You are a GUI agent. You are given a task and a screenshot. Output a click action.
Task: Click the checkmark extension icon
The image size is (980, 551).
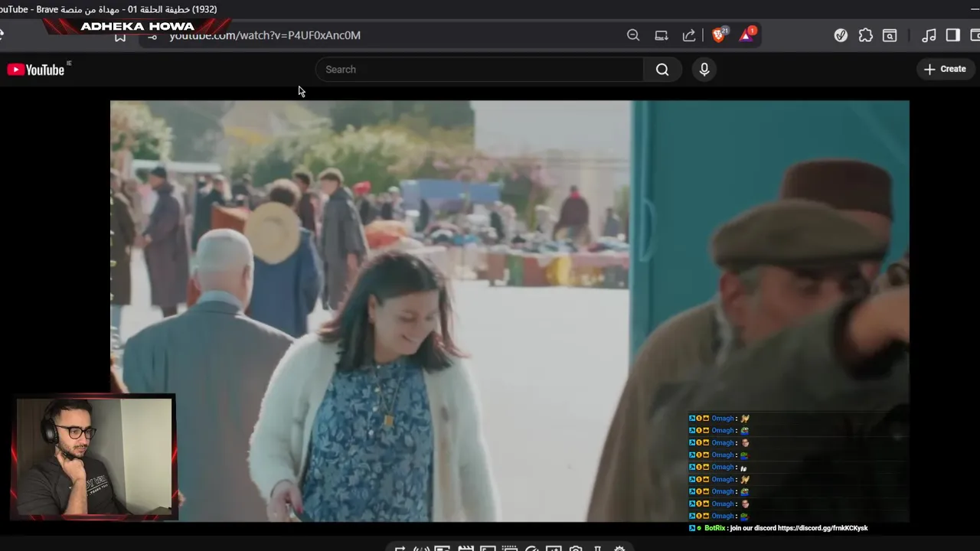(x=841, y=35)
